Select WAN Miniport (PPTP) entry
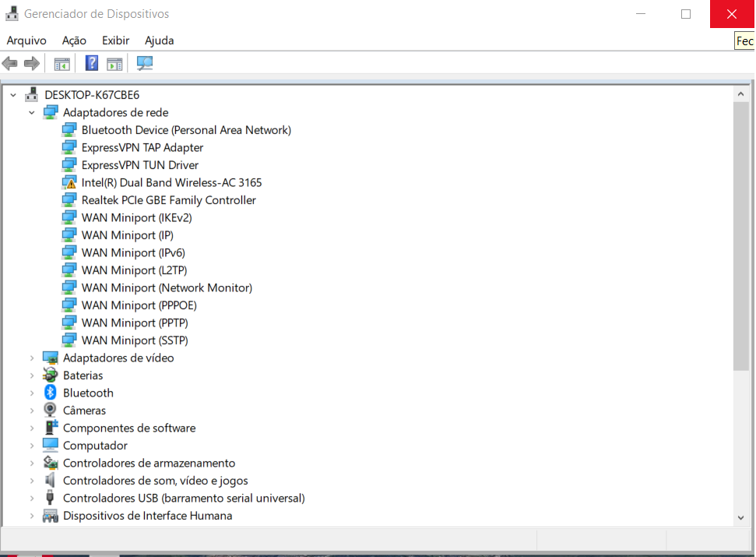 [x=135, y=323]
